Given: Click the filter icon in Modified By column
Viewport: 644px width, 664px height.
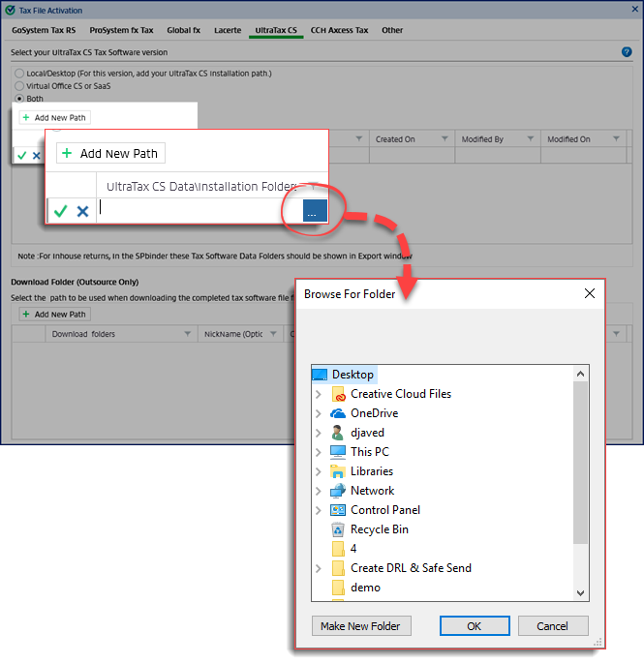Looking at the screenshot, I should click(530, 138).
